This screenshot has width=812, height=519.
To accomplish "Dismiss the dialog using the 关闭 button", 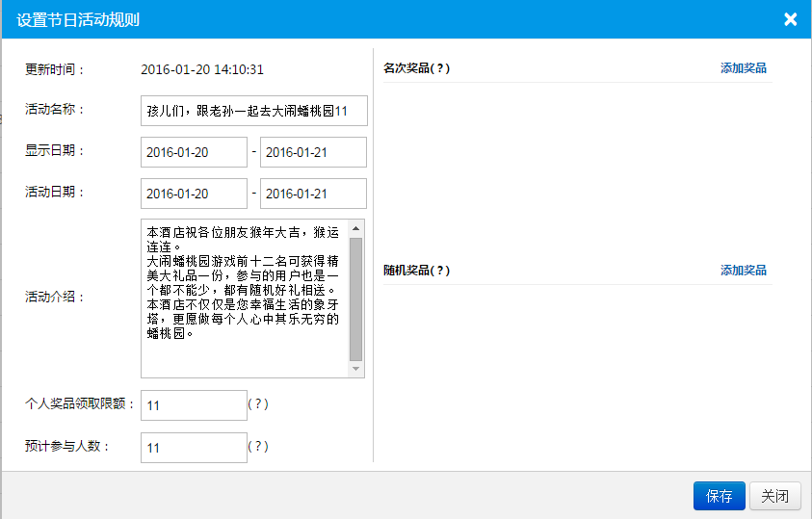I will pos(774,496).
